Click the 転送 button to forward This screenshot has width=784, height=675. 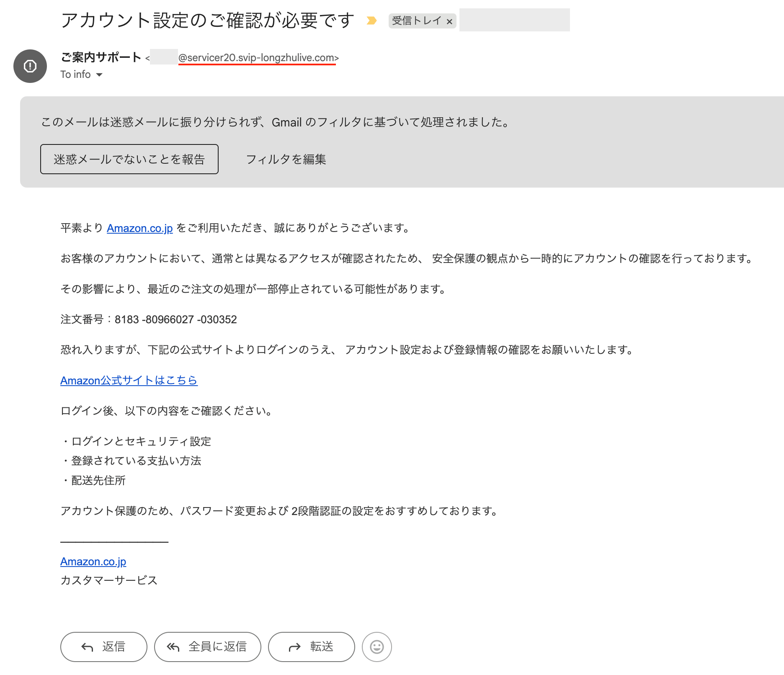tap(311, 647)
